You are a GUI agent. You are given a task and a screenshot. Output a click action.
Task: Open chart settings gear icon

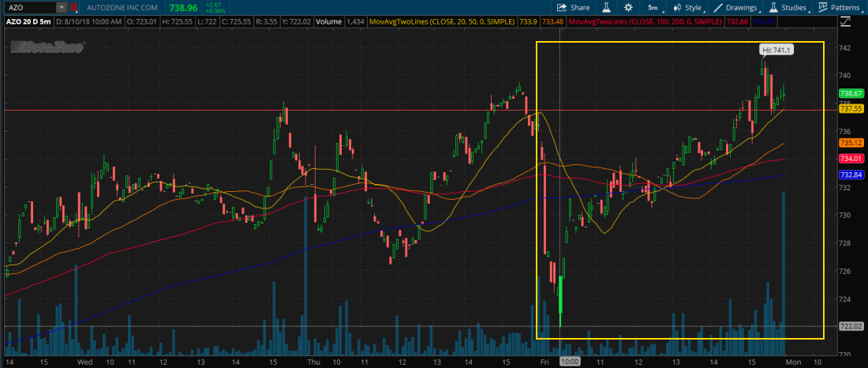coord(628,8)
